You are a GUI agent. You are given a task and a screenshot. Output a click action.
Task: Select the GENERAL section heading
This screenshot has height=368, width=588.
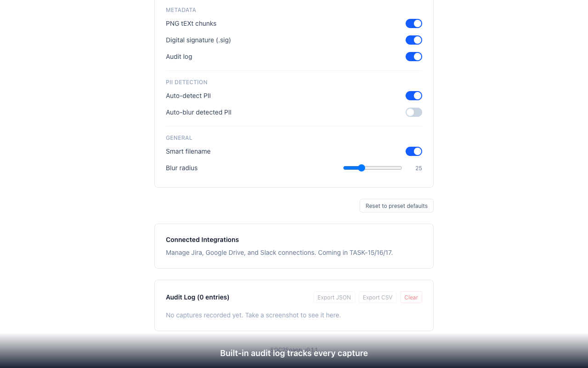pyautogui.click(x=179, y=138)
